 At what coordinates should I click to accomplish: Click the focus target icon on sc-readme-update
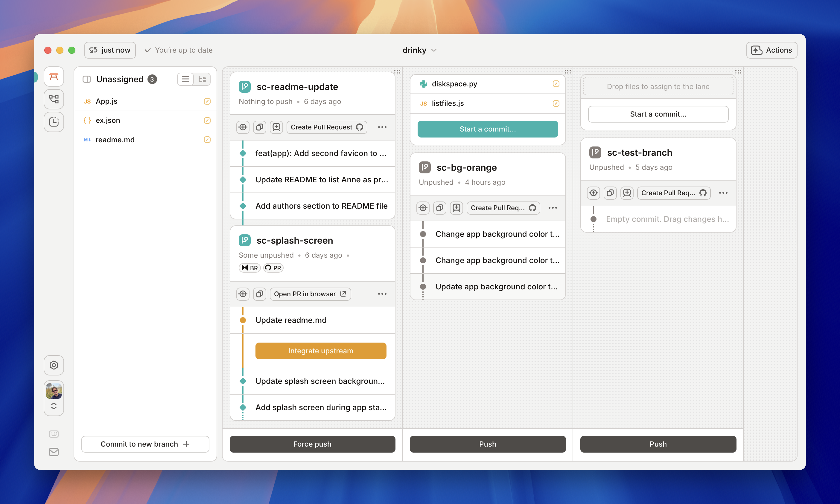[243, 127]
